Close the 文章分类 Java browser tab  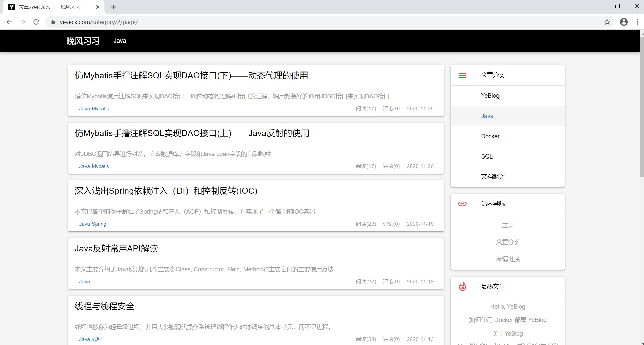pyautogui.click(x=98, y=7)
